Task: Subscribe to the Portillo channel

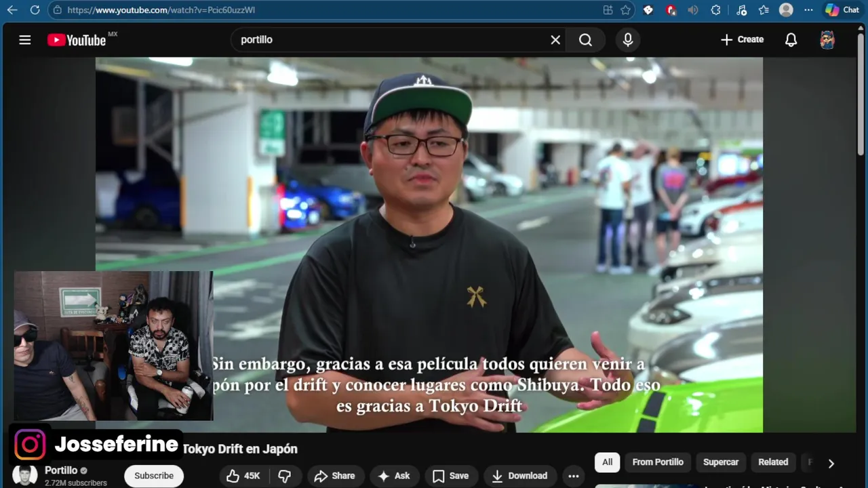Action: click(x=154, y=476)
